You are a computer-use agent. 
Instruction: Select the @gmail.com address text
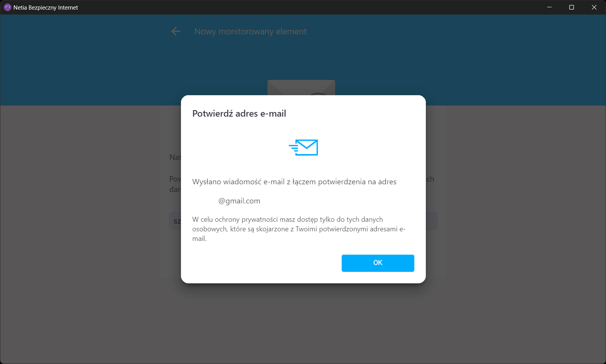(x=239, y=201)
